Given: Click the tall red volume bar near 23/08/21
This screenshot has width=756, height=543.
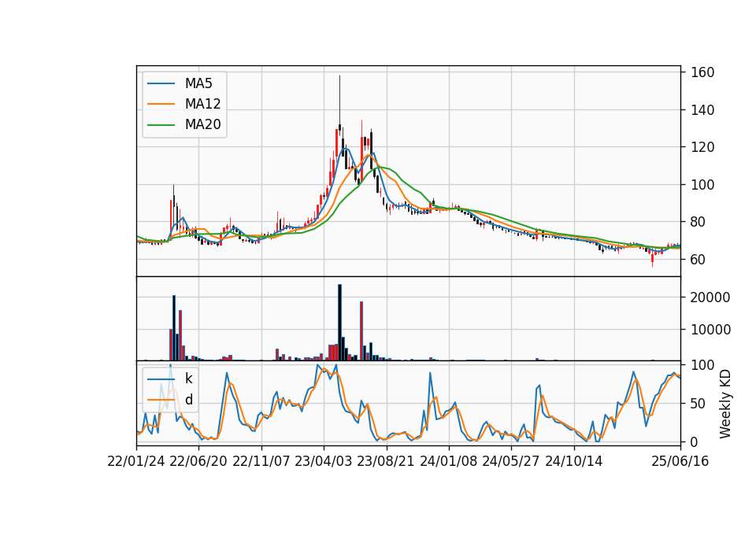Looking at the screenshot, I should coord(361,331).
